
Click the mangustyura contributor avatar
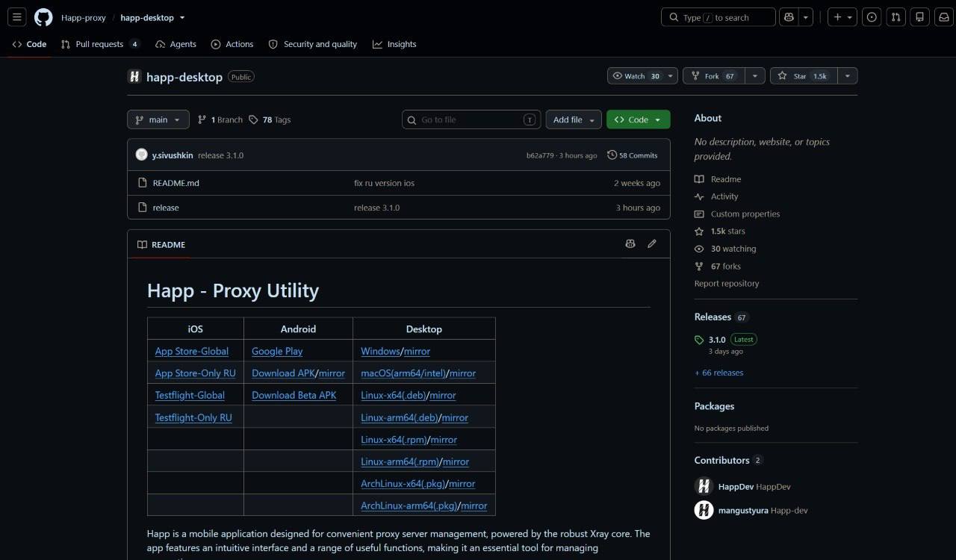tap(704, 510)
